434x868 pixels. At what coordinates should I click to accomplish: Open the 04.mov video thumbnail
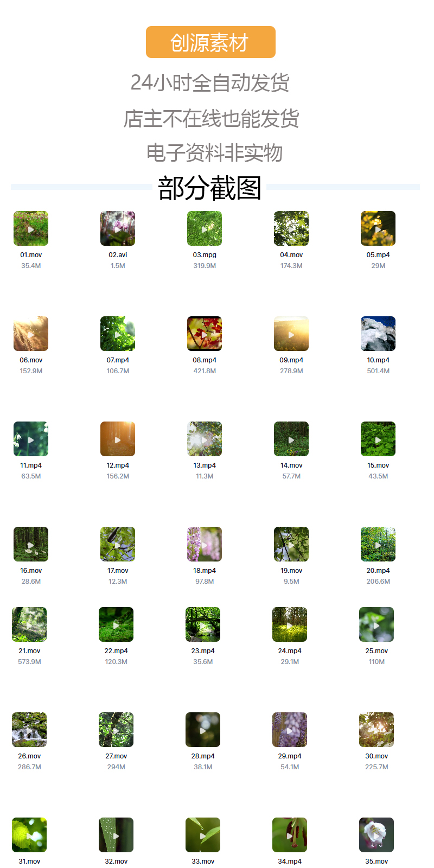coord(291,228)
